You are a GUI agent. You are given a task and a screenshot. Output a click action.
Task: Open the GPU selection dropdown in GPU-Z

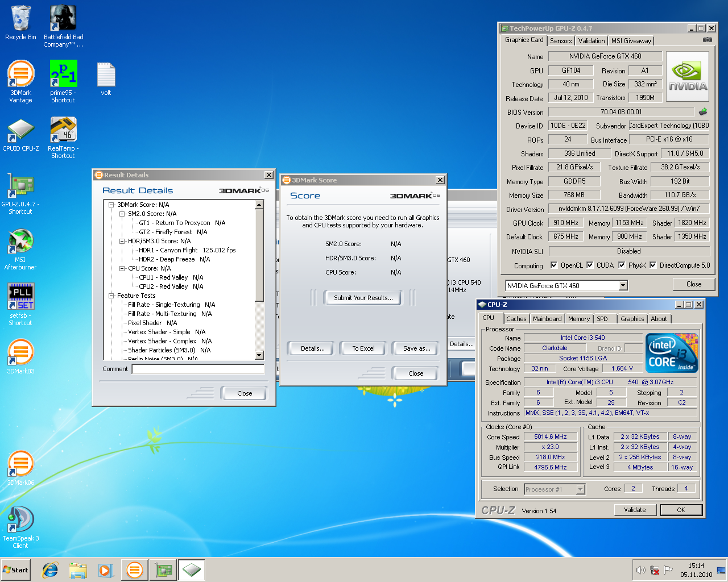click(623, 285)
